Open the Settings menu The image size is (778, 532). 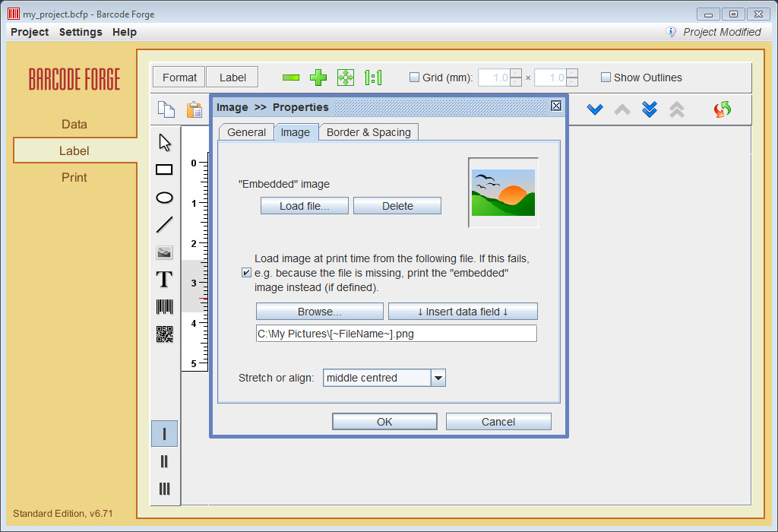(x=81, y=32)
